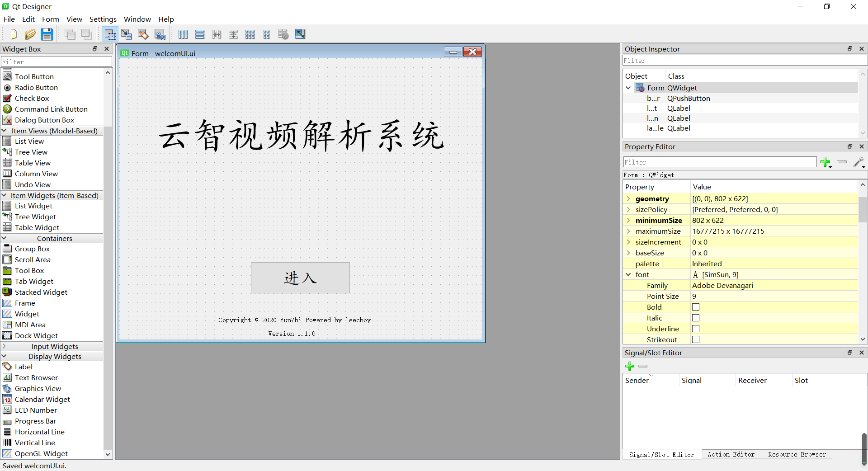
Task: Switch to the Resource Browser tab
Action: tap(797, 455)
